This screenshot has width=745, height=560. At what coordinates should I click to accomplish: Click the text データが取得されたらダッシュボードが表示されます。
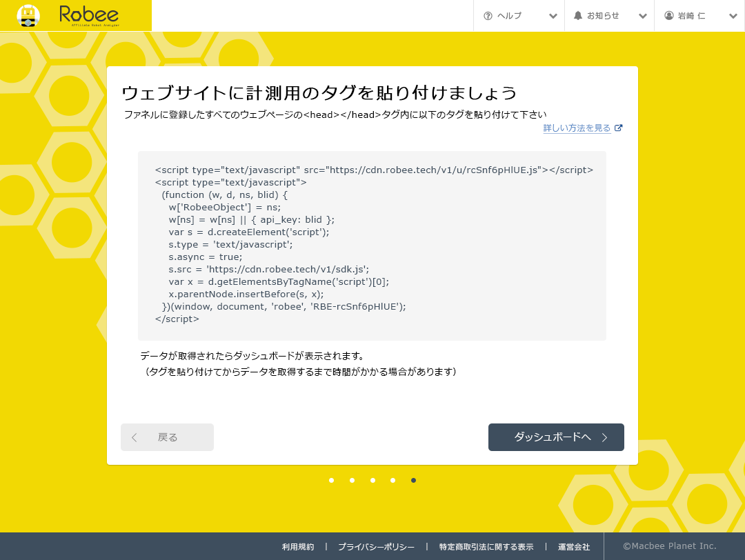tap(252, 356)
